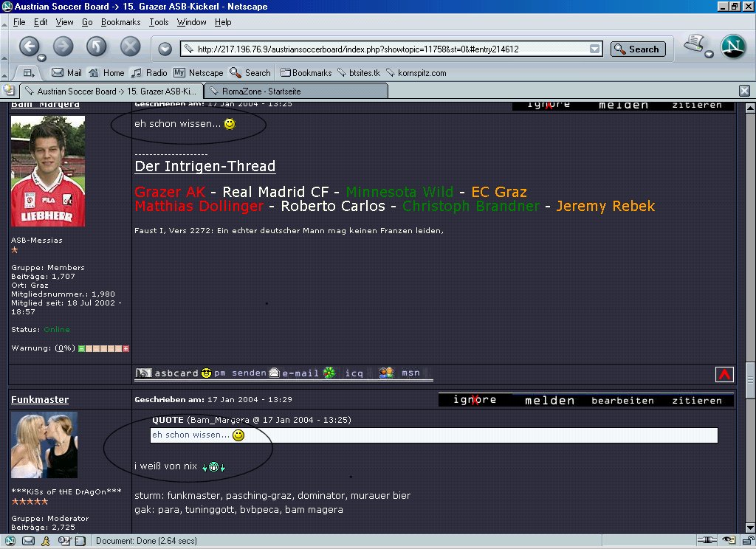Click bearbeiten on Funkmaster's post
Image resolution: width=756 pixels, height=549 pixels.
pyautogui.click(x=622, y=401)
